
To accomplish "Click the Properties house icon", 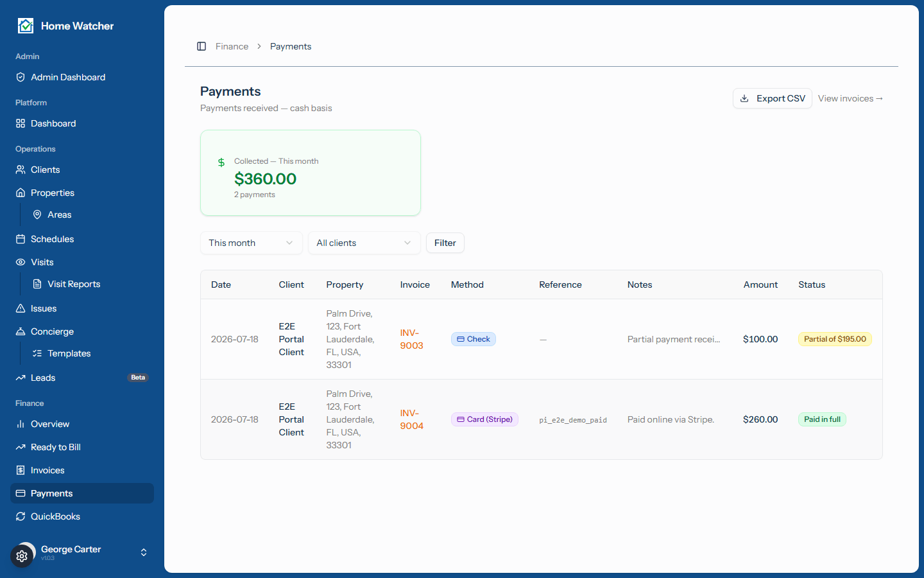I will click(21, 193).
